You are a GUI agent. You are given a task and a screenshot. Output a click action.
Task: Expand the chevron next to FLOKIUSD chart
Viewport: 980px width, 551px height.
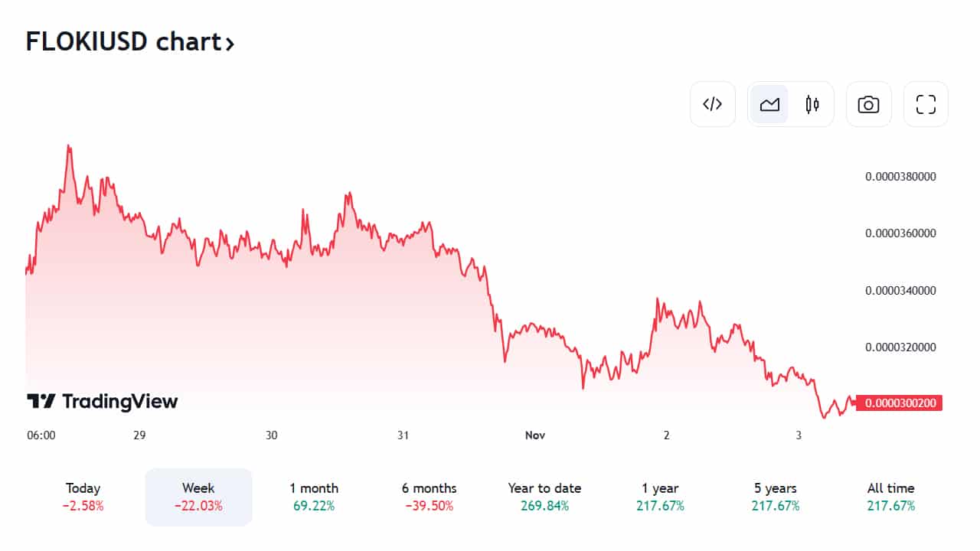[229, 44]
